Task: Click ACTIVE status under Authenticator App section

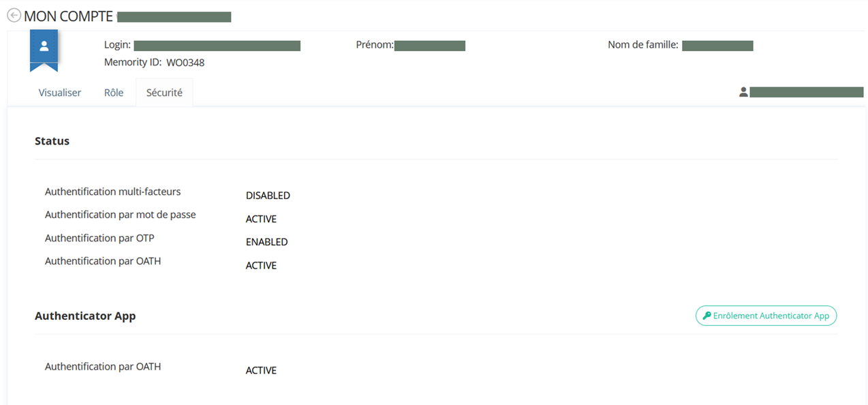Action: pyautogui.click(x=261, y=371)
